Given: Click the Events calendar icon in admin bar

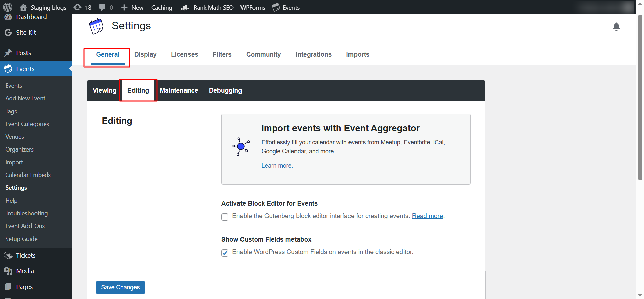Looking at the screenshot, I should click(x=276, y=7).
